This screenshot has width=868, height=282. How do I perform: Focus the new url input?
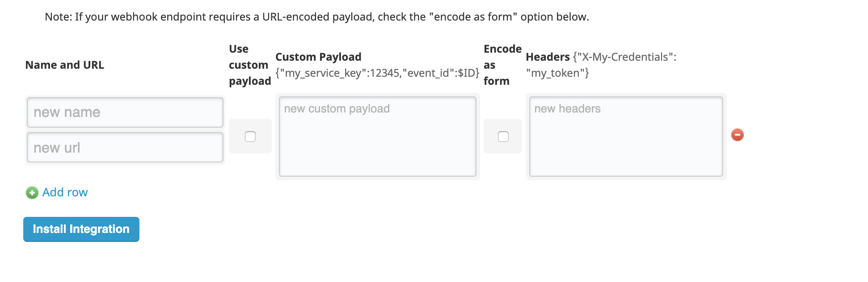tap(124, 147)
